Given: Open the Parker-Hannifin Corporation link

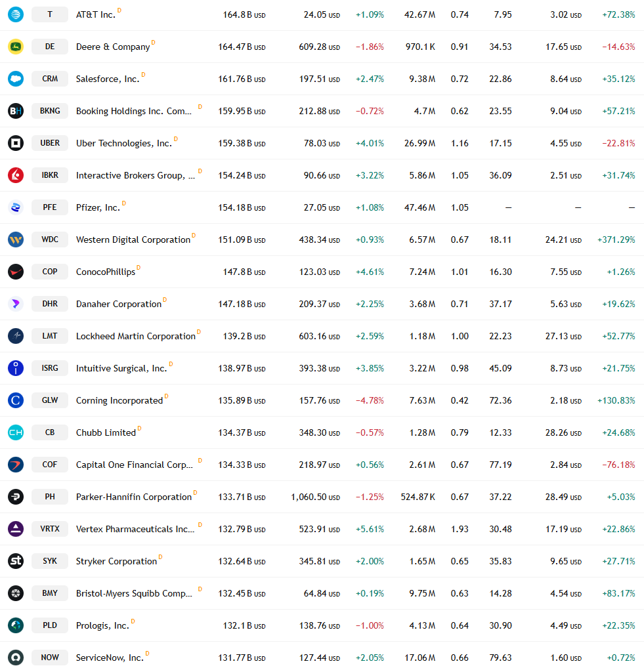Looking at the screenshot, I should point(134,497).
